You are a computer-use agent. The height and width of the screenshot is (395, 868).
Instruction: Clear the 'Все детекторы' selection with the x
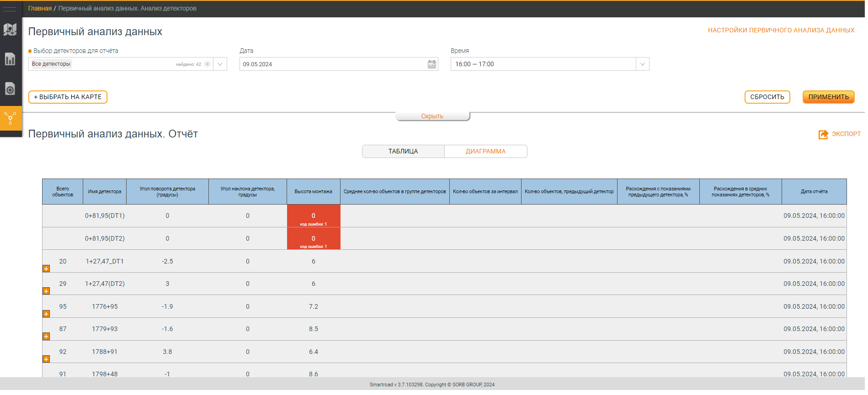208,64
